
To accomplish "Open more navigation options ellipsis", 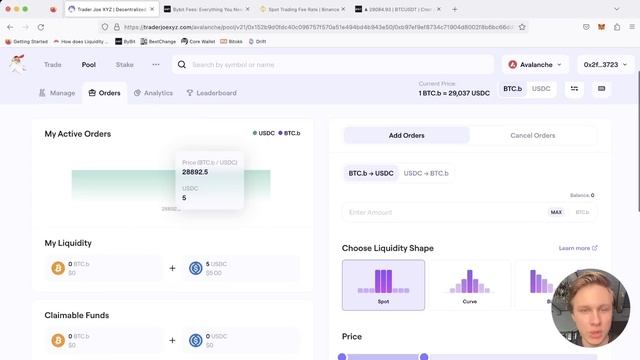I will click(156, 64).
